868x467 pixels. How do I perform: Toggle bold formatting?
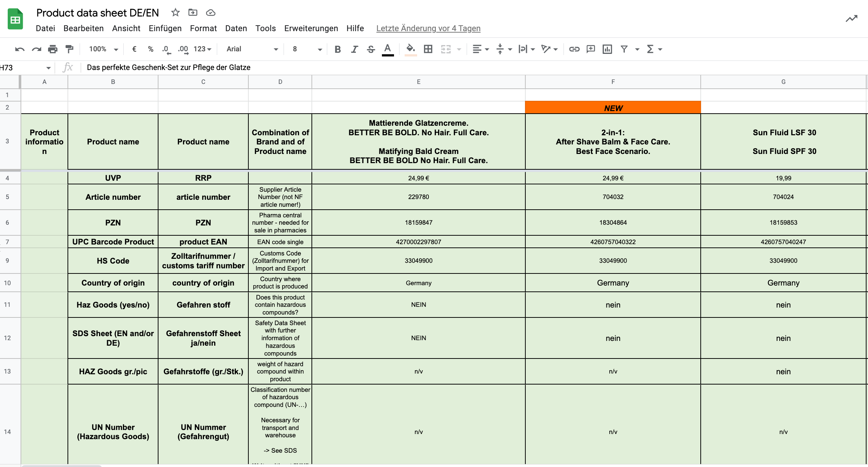coord(338,49)
